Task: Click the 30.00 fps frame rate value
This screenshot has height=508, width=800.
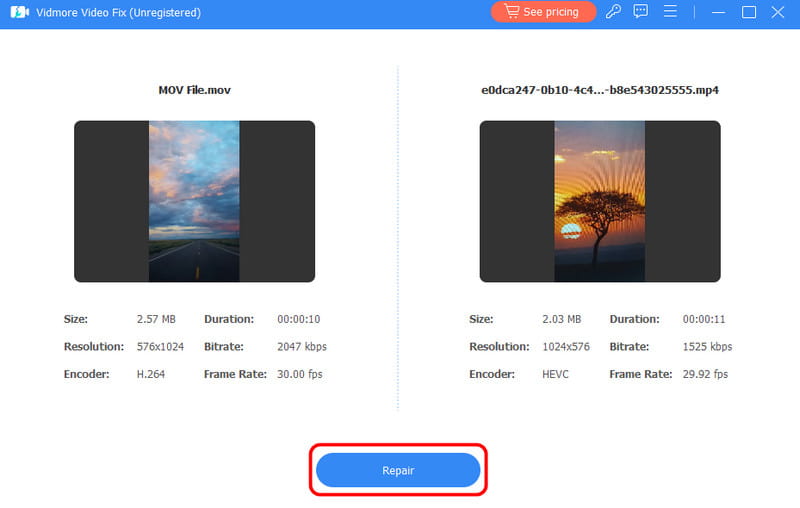Action: [x=299, y=374]
